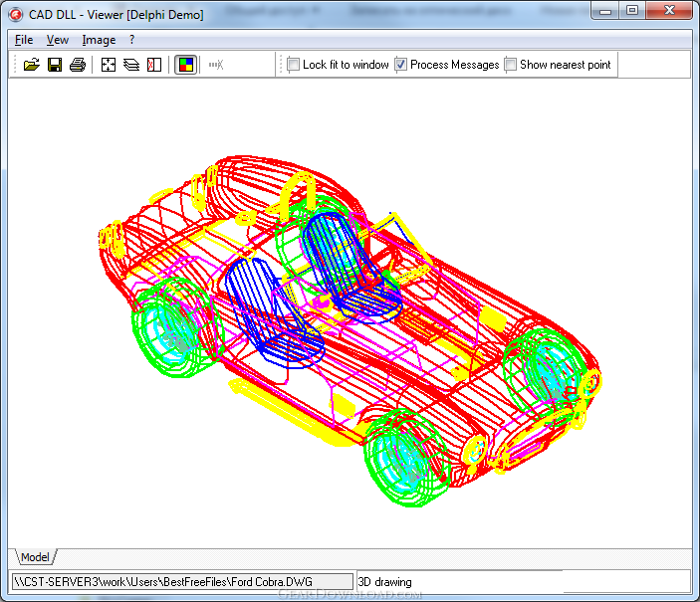Screen dimensions: 700x602
Task: Enable Show nearest point checkbox
Action: [x=510, y=65]
